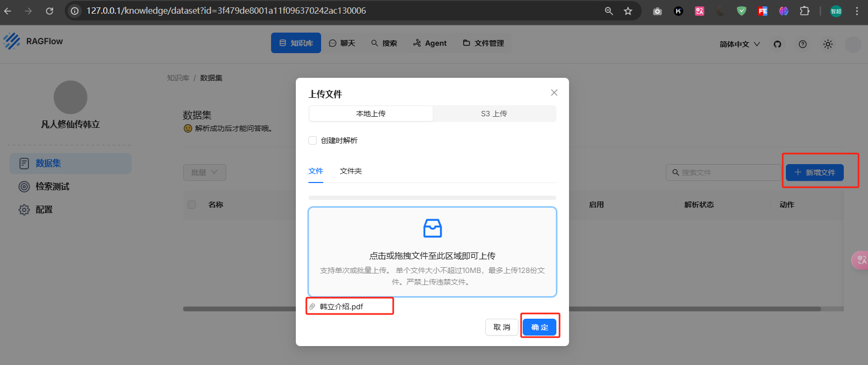
Task: Click the site information icon
Action: (x=75, y=11)
